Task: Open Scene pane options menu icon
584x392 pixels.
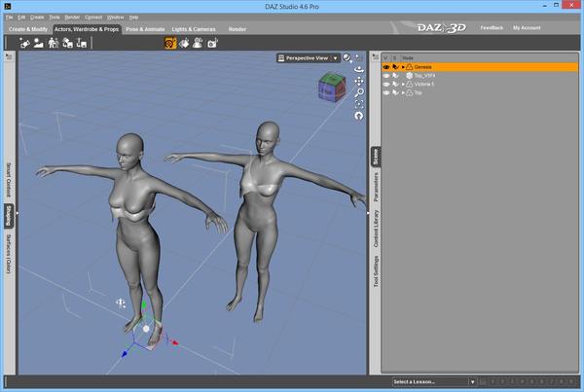Action: tap(376, 56)
